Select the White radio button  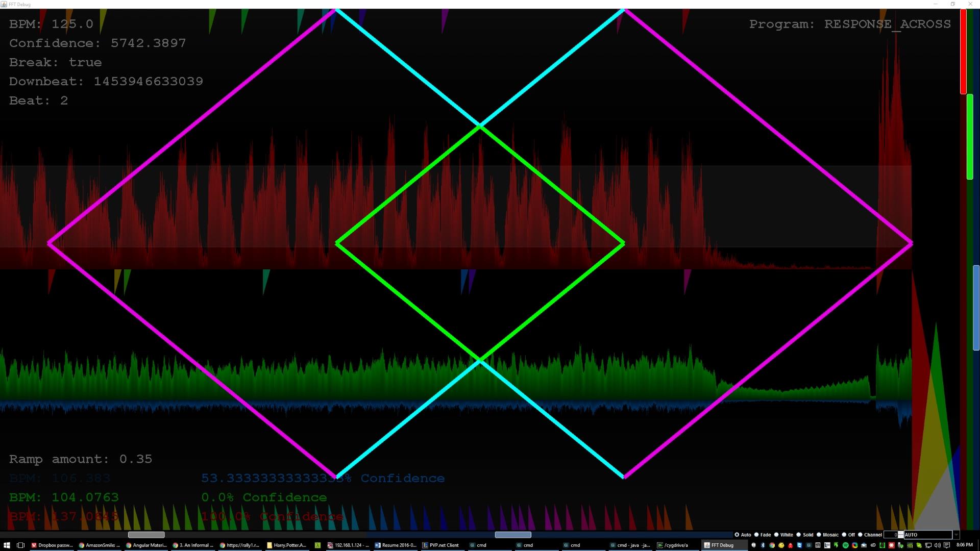776,535
